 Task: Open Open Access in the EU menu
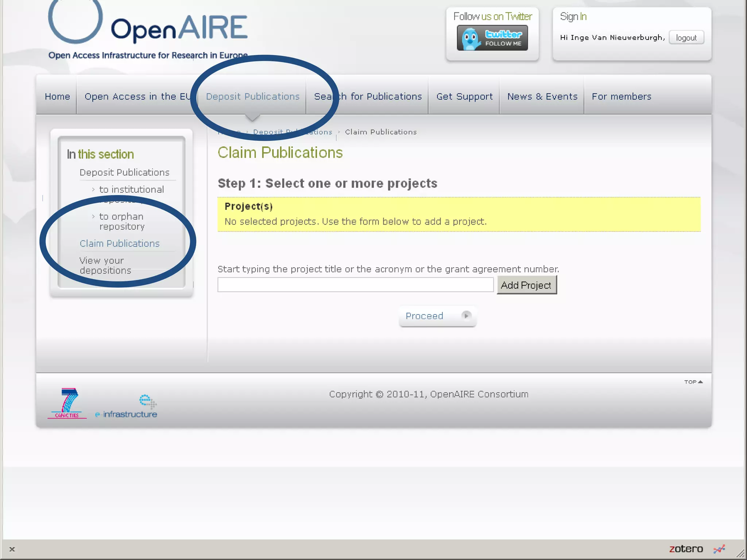[138, 96]
